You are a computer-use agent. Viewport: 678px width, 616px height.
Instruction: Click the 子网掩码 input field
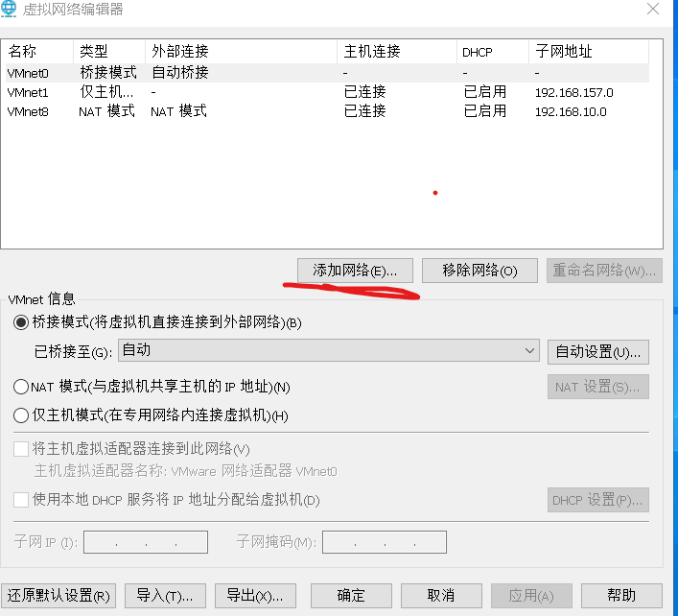point(385,542)
